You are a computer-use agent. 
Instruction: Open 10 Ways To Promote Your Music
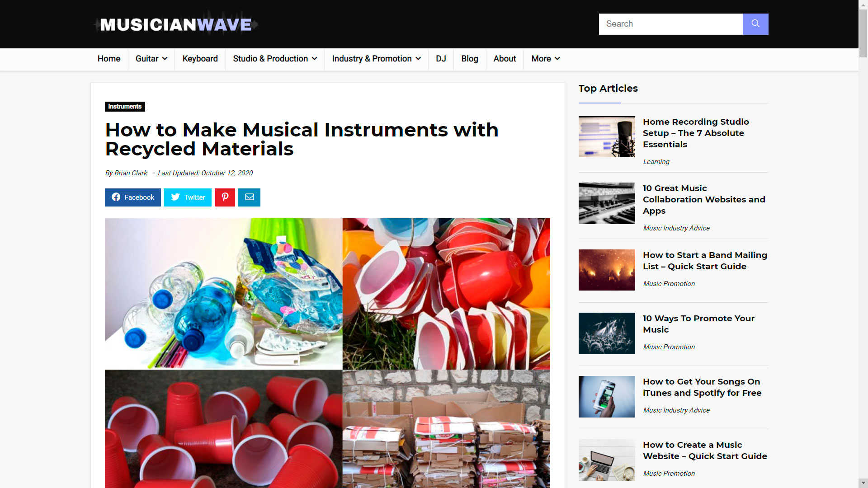tap(698, 324)
